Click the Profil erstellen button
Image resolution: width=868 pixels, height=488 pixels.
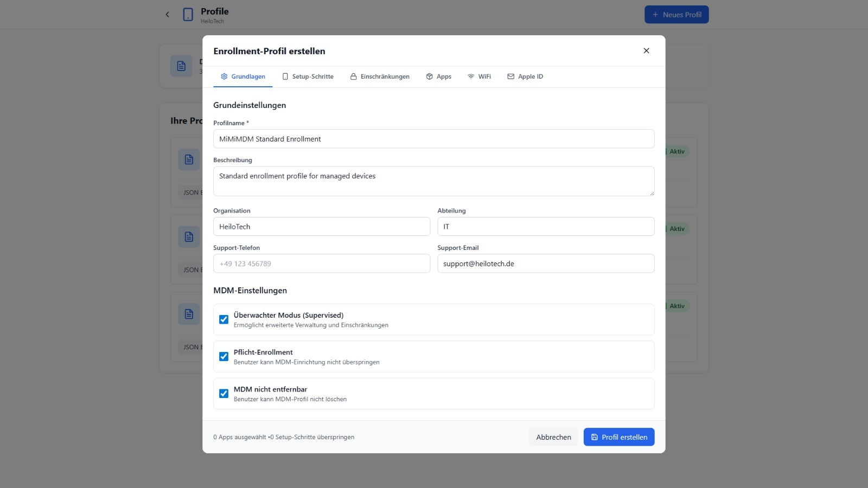pyautogui.click(x=619, y=437)
